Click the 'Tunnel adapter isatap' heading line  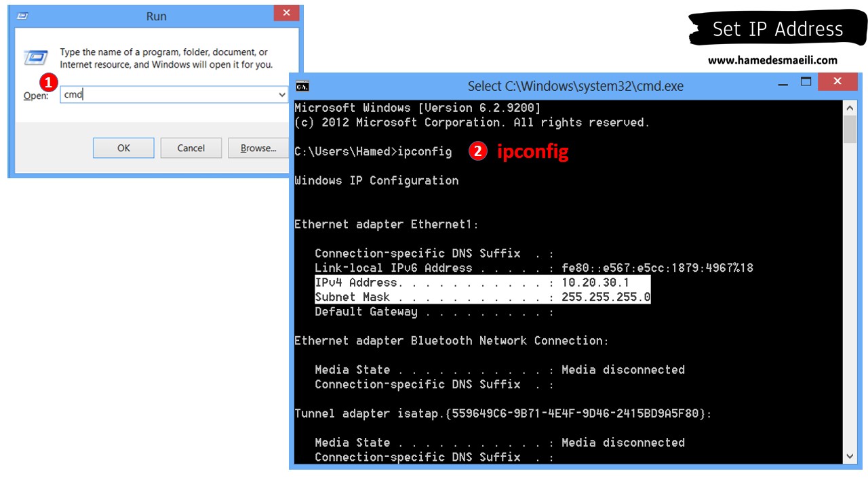(x=503, y=413)
